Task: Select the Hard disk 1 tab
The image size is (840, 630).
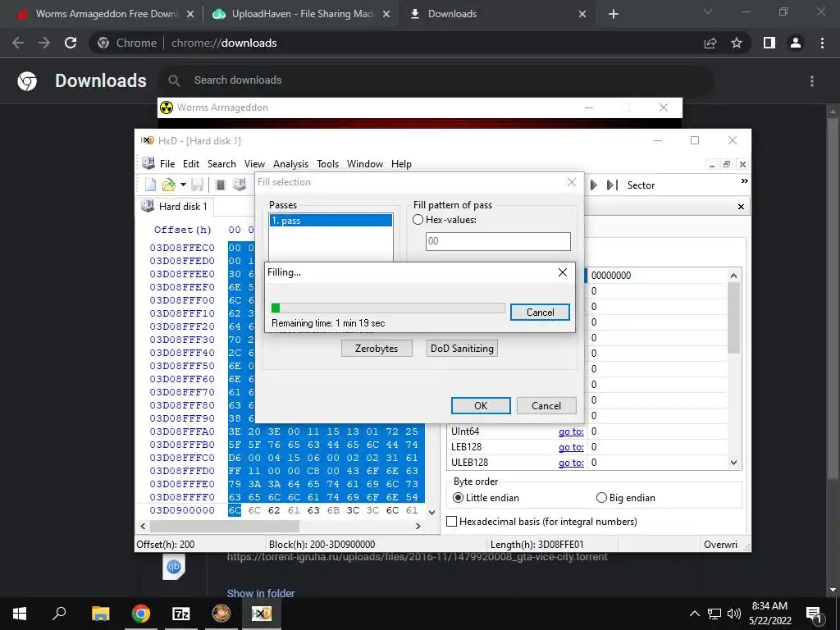Action: click(175, 206)
